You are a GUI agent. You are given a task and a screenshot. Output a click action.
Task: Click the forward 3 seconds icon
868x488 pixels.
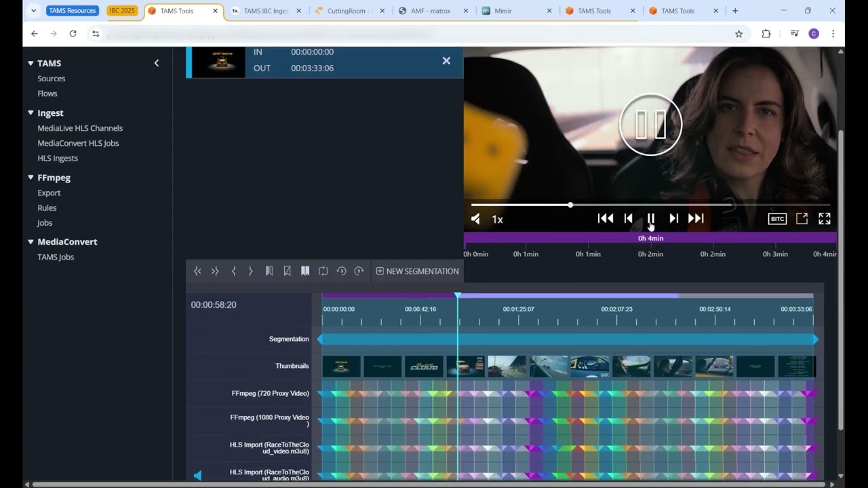[x=359, y=271]
